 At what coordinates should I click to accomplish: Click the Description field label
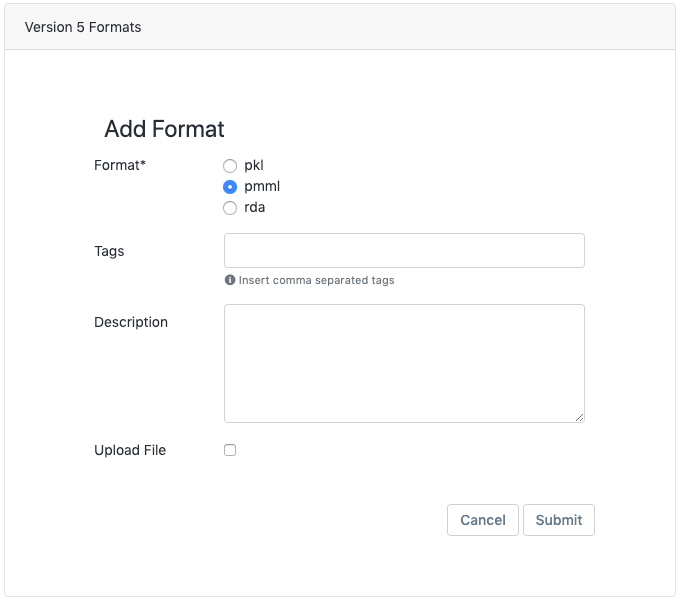click(131, 322)
